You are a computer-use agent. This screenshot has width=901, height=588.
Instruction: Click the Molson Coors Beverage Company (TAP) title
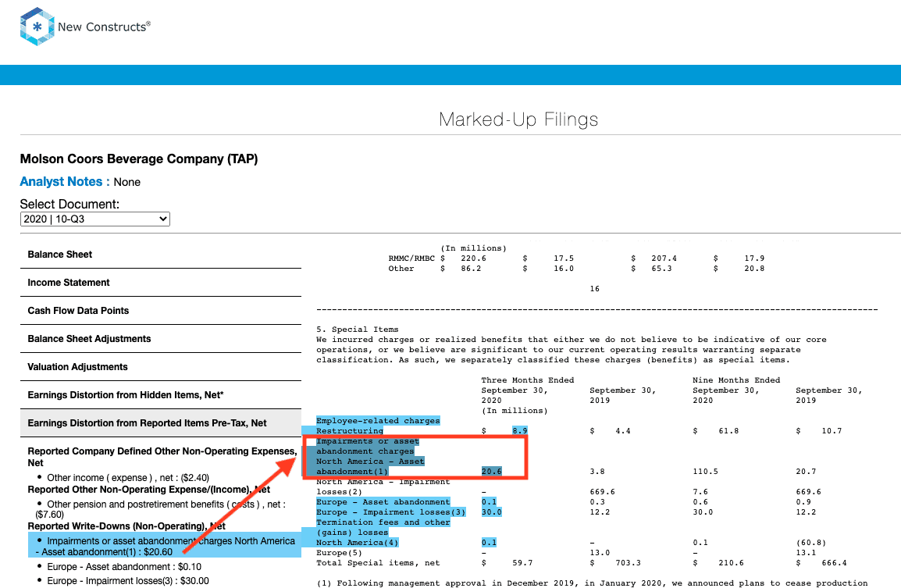139,159
